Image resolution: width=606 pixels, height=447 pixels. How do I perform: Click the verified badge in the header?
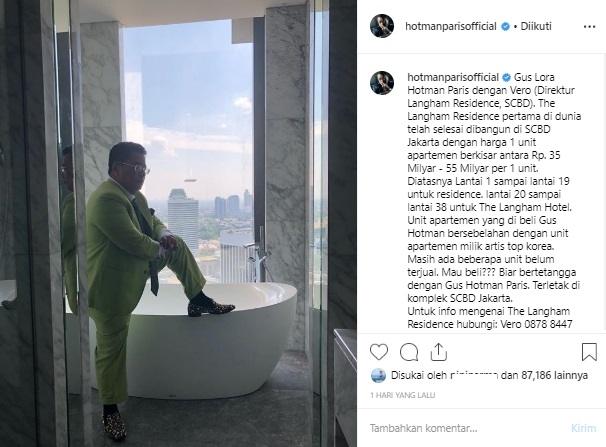(x=505, y=27)
